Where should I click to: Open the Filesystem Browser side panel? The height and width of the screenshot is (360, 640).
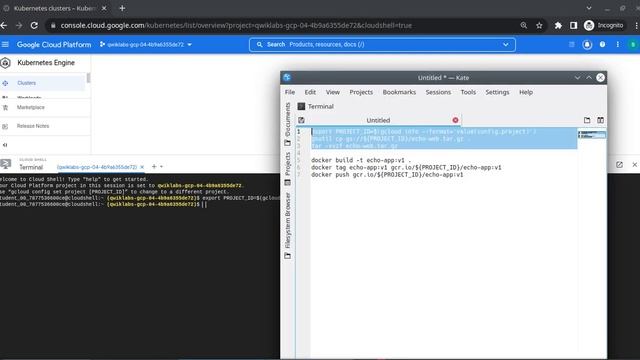288,226
